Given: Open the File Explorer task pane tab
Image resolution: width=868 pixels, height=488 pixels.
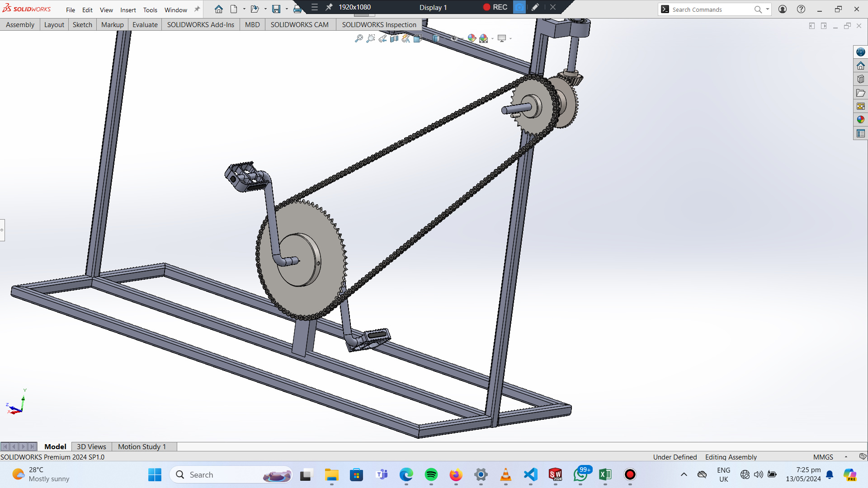Looking at the screenshot, I should 860,93.
